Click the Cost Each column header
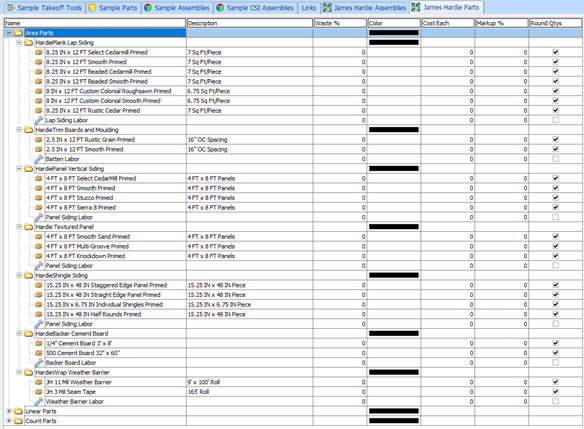The width and height of the screenshot is (584, 429). pos(448,23)
